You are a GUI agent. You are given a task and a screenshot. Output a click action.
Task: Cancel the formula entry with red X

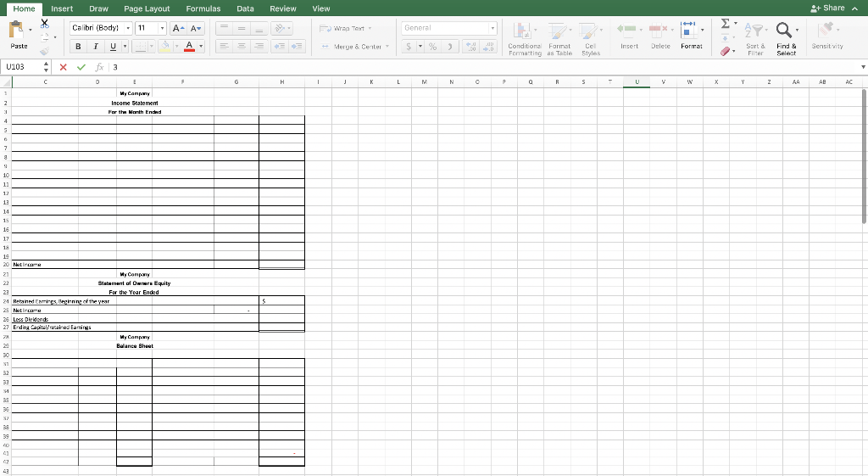pos(63,67)
